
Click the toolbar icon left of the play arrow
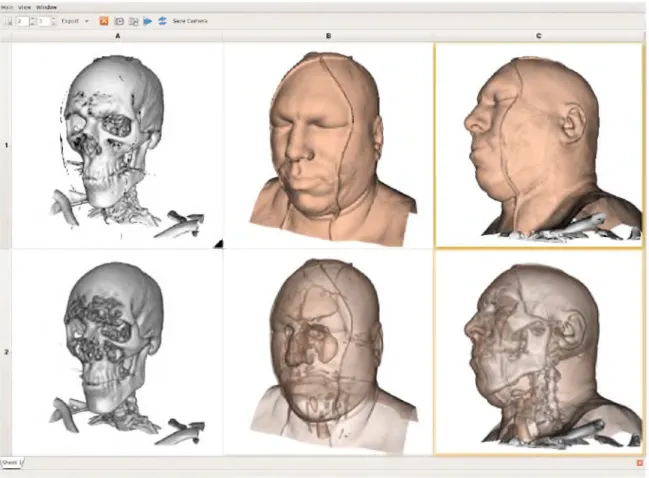pyautogui.click(x=133, y=21)
